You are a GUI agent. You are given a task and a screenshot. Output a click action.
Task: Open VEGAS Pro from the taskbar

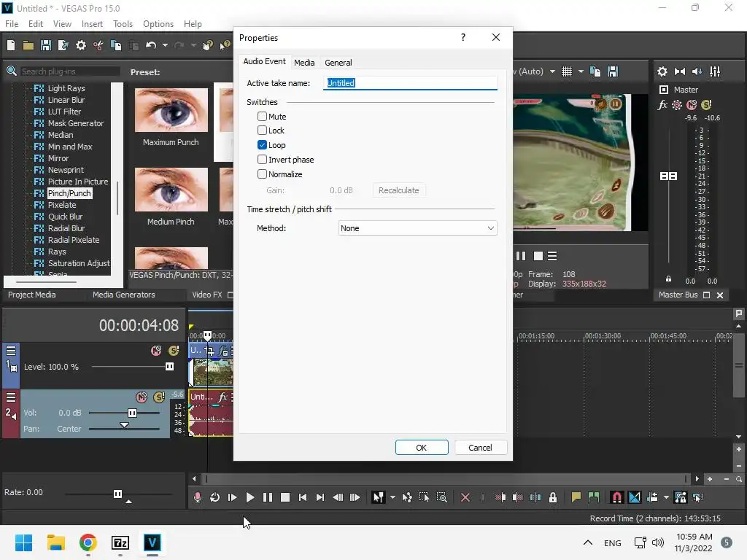pyautogui.click(x=152, y=542)
